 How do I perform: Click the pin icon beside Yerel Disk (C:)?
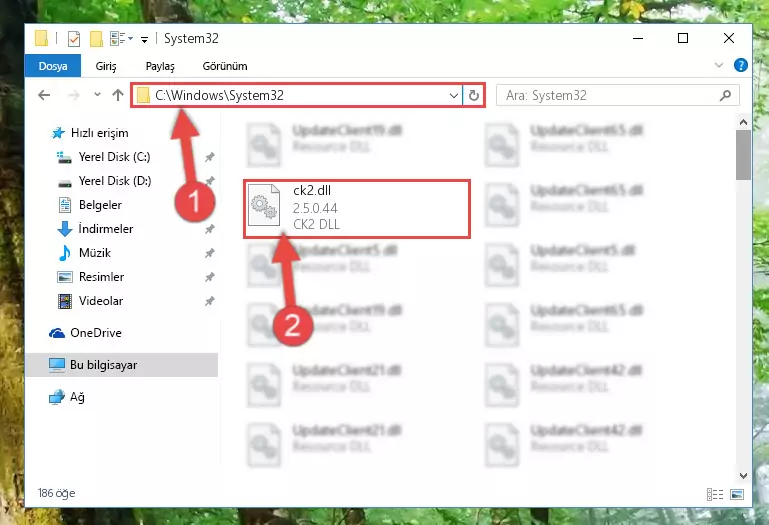pyautogui.click(x=209, y=157)
